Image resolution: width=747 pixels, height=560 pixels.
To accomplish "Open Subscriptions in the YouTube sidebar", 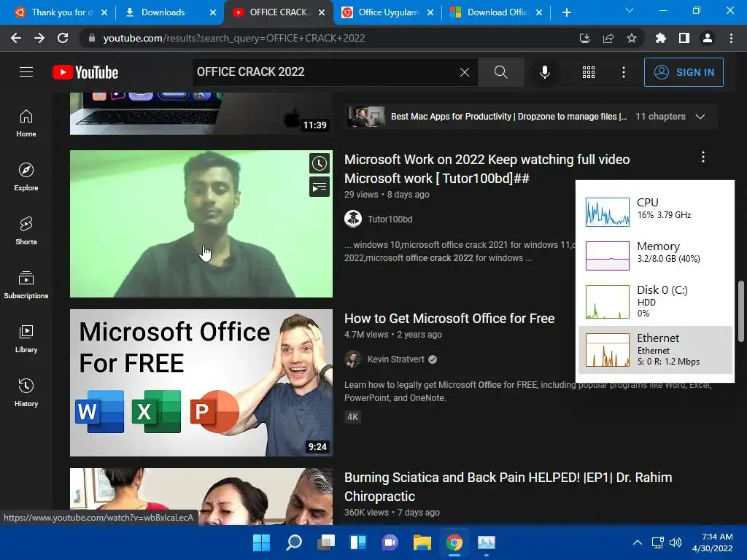I will point(26,285).
